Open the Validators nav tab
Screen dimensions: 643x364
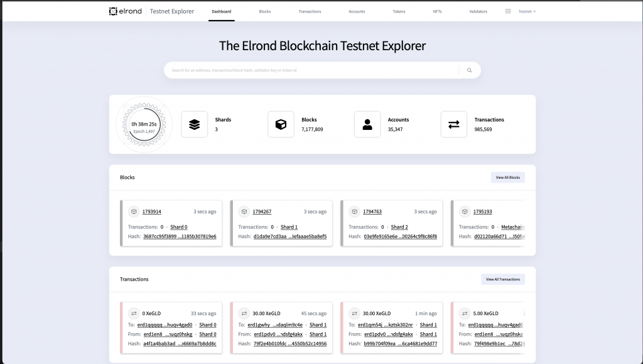click(x=478, y=11)
